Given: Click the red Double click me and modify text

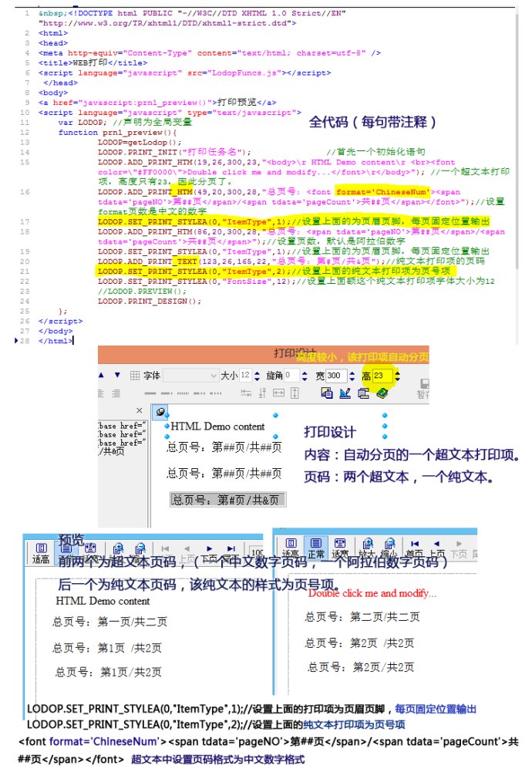Looking at the screenshot, I should coord(372,593).
